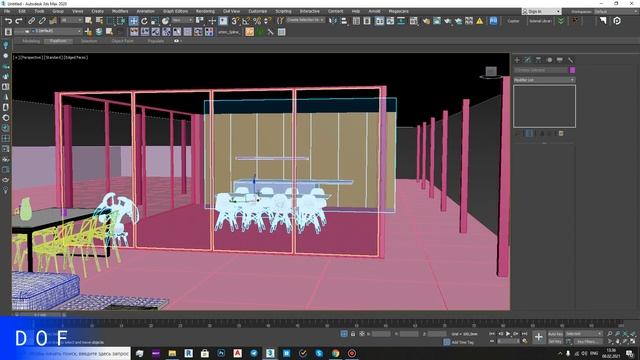Screen dimensions: 640x360
Task: Activate the Select and Scale tool
Action: tap(155, 21)
